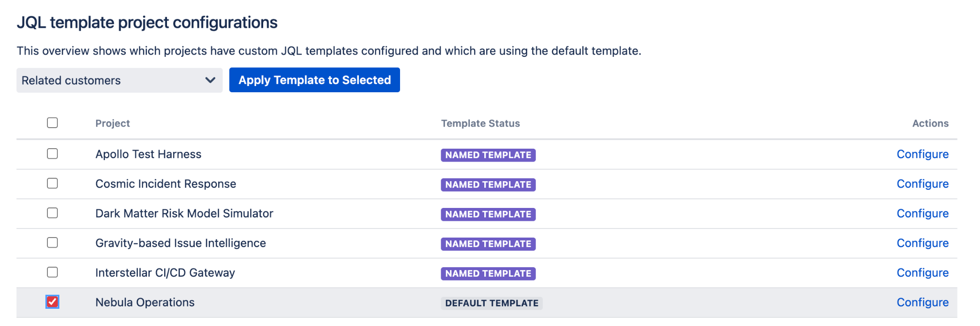Configure the Nebula Operations project

[x=922, y=302]
